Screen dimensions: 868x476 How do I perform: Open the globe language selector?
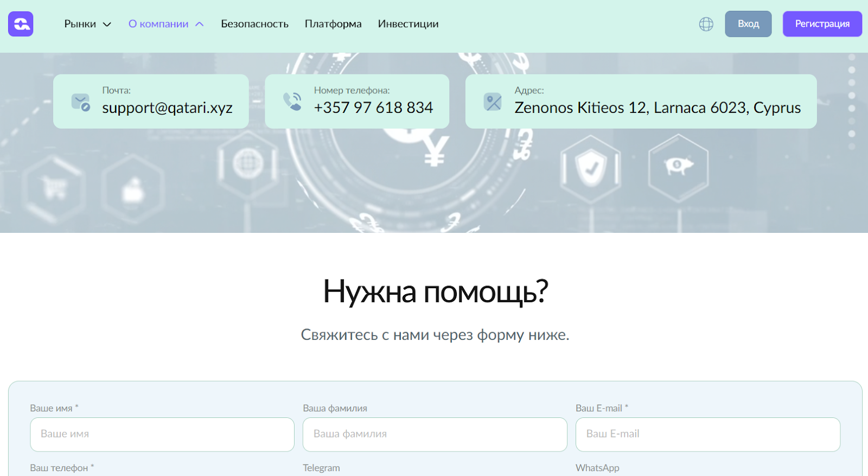(706, 24)
